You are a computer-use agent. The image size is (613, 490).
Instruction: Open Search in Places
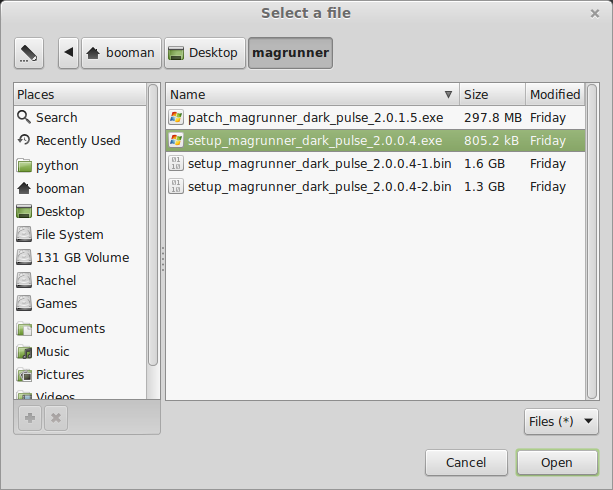pos(80,117)
